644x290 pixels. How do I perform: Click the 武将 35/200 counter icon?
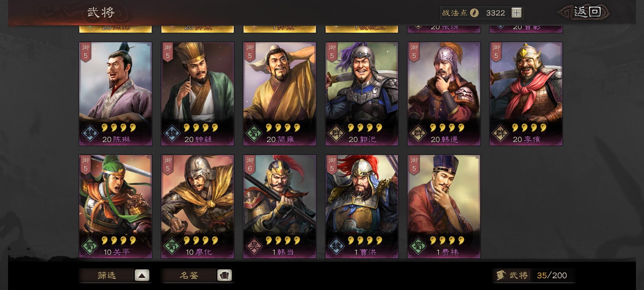click(x=501, y=275)
